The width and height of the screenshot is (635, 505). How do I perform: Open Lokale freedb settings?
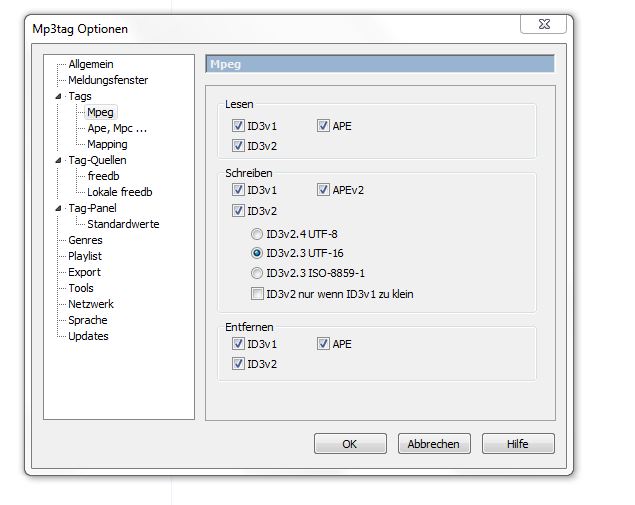[120, 192]
